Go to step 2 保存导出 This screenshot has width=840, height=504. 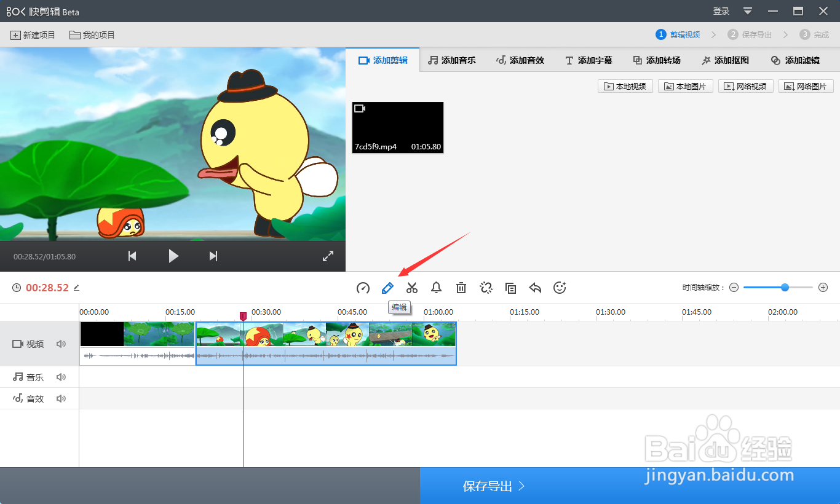point(750,34)
